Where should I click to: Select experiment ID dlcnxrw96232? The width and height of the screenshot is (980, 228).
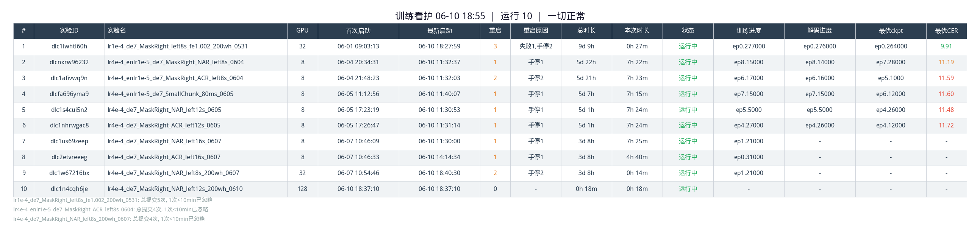pyautogui.click(x=69, y=62)
